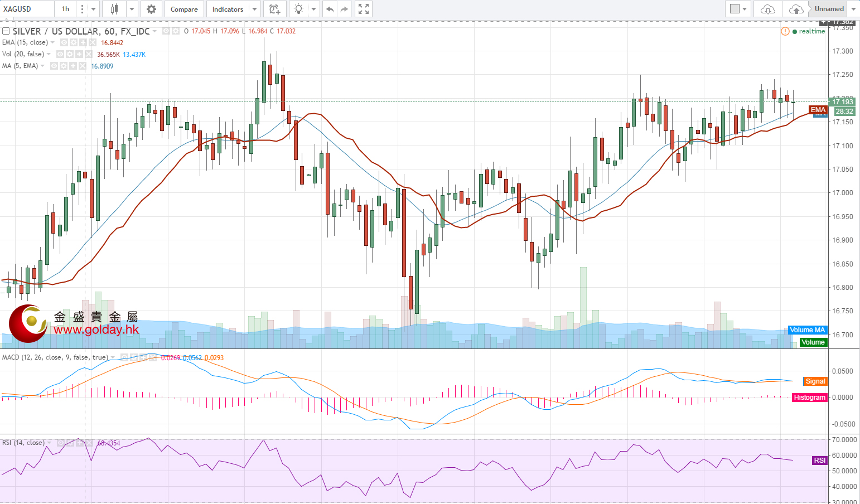Viewport: 860px width, 504px height.
Task: Open settings for EMA (15, close) indicator
Action: (74, 42)
